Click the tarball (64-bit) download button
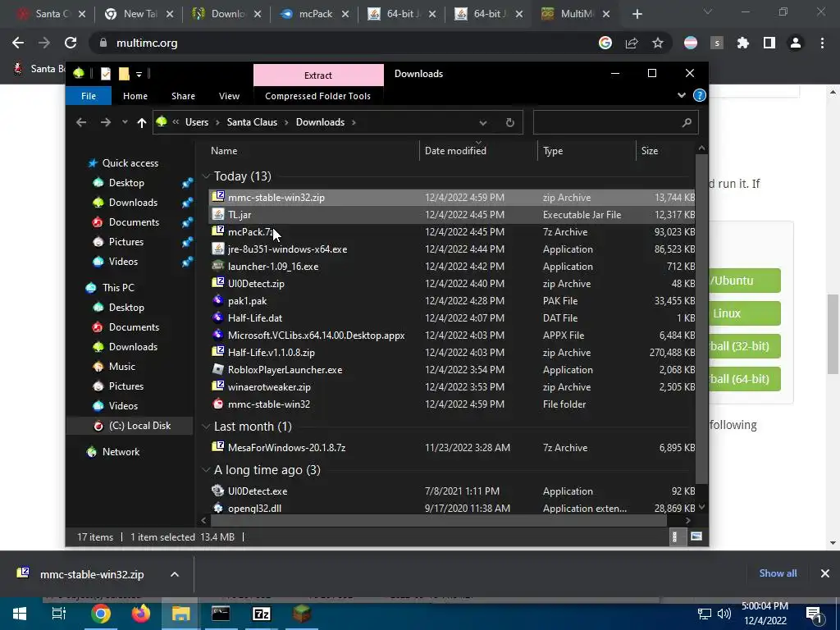The image size is (840, 630). click(x=745, y=379)
